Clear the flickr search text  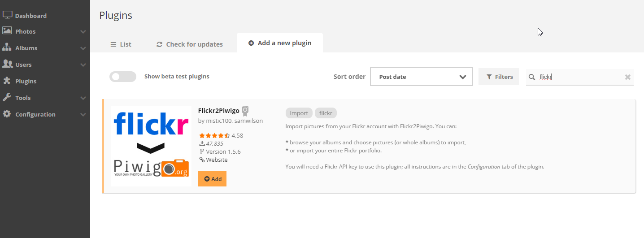pos(628,77)
